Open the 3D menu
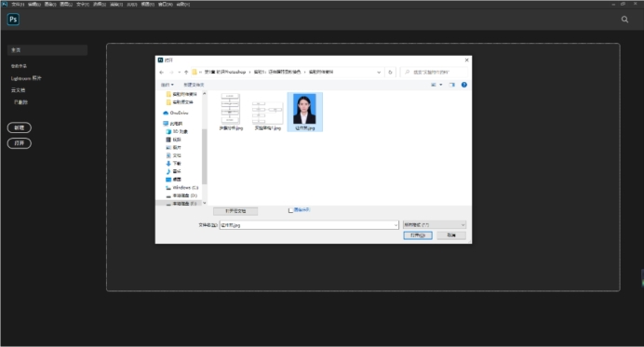The image size is (644, 347). pos(132,4)
